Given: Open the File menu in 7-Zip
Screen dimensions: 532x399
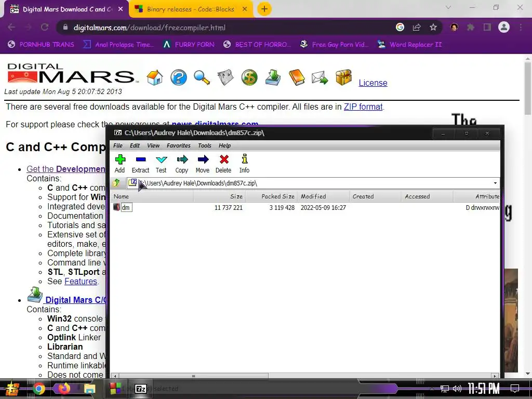Looking at the screenshot, I should pos(118,145).
